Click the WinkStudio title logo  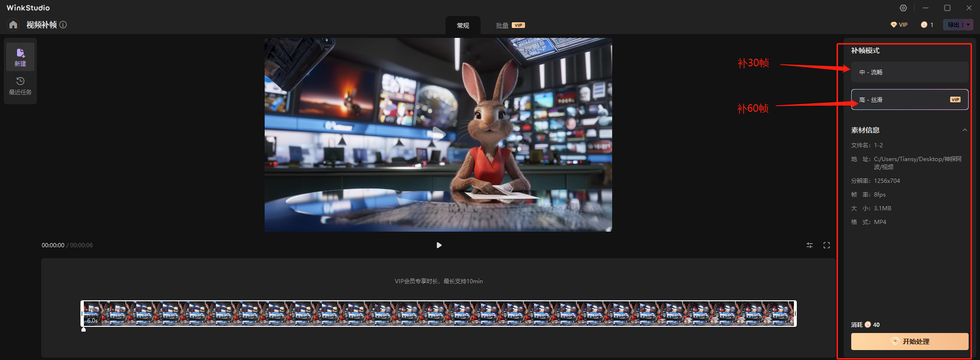[x=28, y=8]
